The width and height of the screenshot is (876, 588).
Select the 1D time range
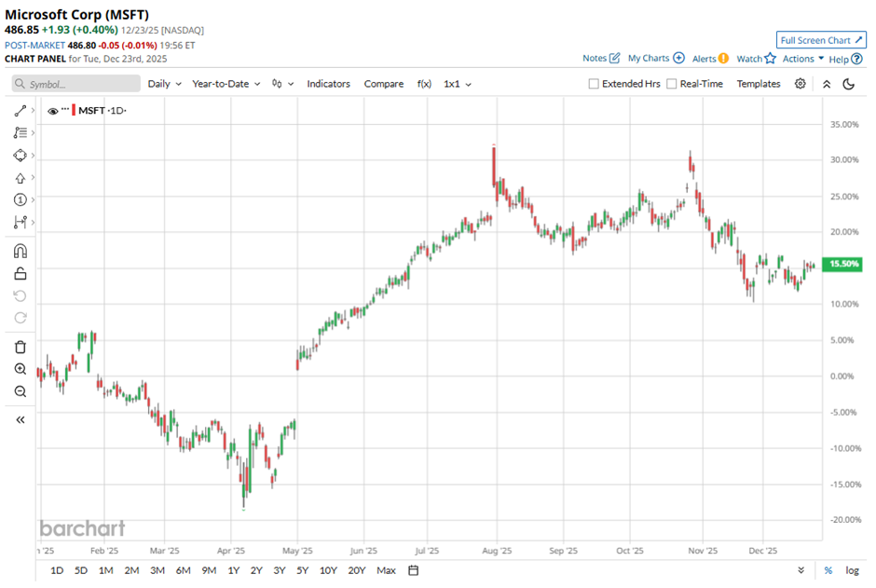coord(57,570)
